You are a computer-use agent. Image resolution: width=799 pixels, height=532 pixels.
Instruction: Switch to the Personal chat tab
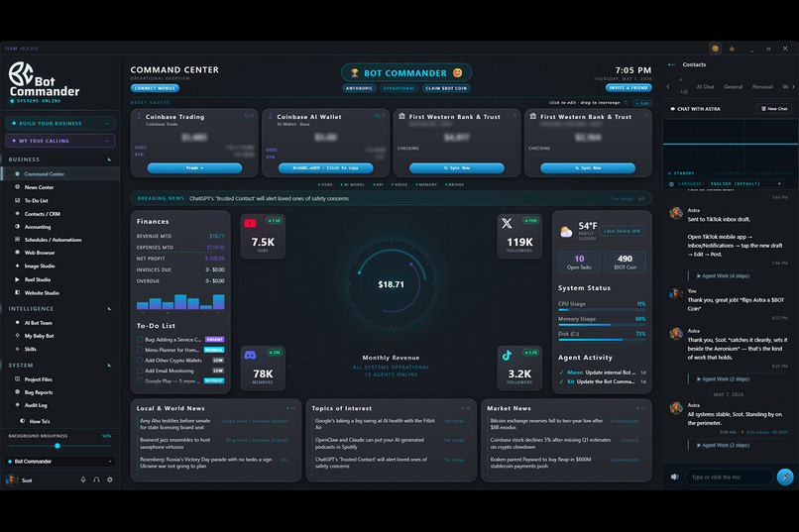pos(762,86)
